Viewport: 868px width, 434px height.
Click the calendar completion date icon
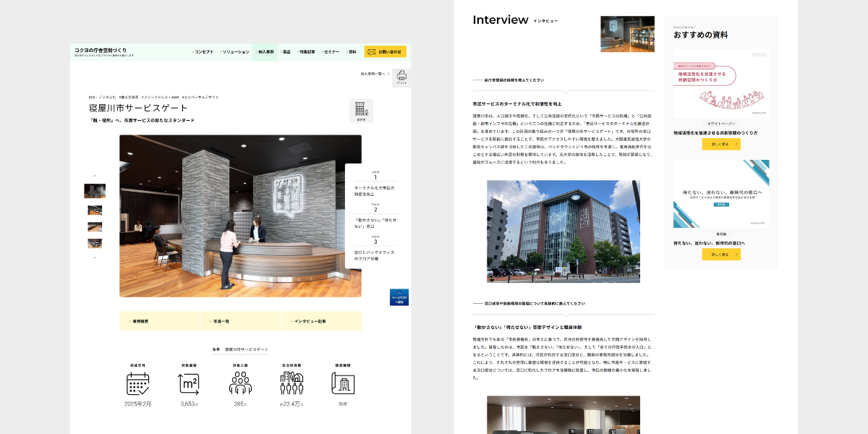coord(137,383)
